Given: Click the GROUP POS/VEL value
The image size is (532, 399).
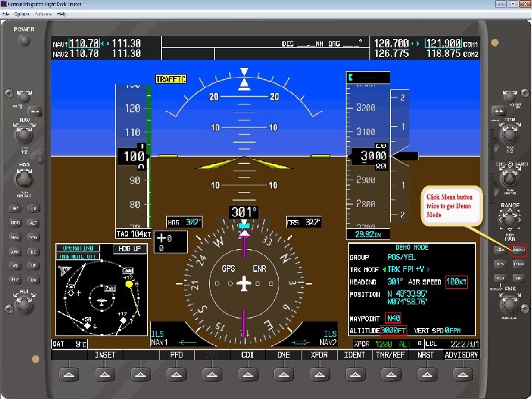Looking at the screenshot, I should [401, 257].
